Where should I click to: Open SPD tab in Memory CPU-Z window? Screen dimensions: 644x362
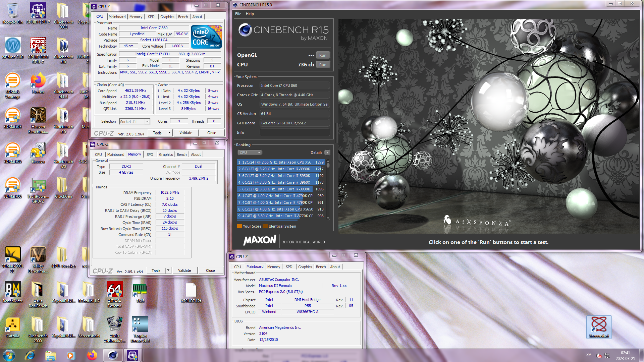pyautogui.click(x=150, y=155)
